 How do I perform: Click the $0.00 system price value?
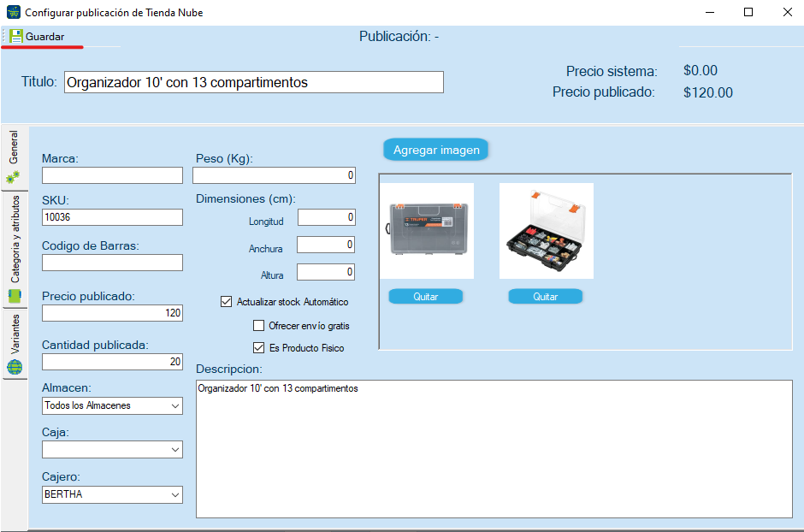(x=700, y=71)
